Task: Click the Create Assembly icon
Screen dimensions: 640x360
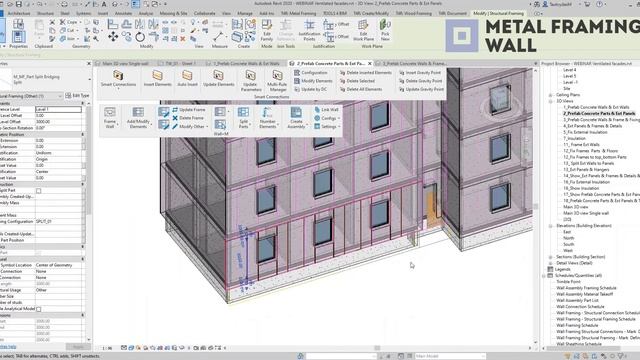Action: [296, 112]
